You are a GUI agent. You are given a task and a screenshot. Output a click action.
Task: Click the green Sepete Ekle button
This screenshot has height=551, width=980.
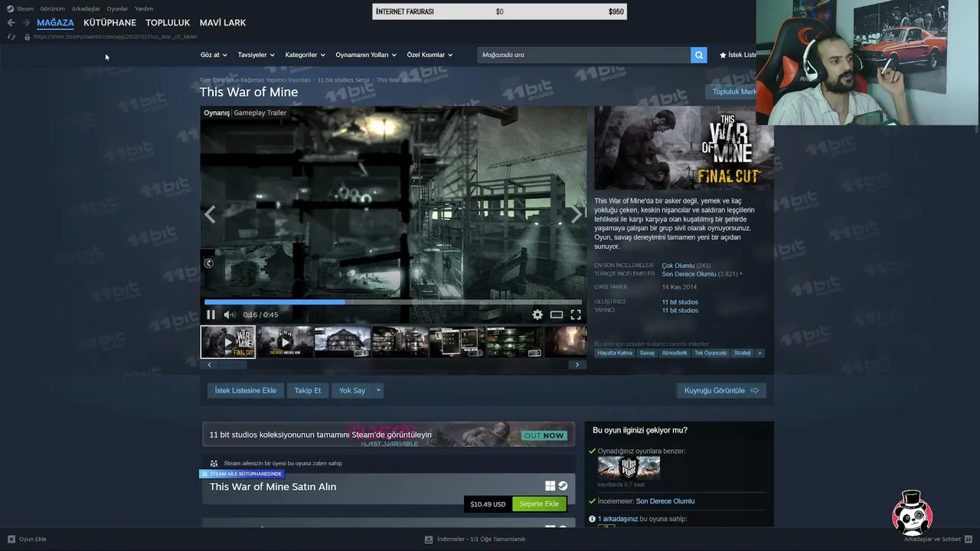point(539,504)
